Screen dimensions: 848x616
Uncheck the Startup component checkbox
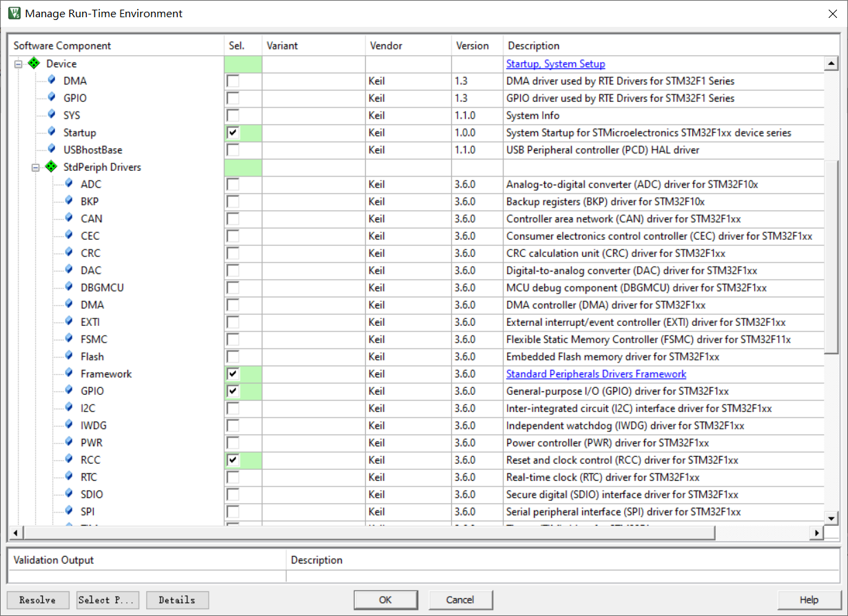point(233,132)
